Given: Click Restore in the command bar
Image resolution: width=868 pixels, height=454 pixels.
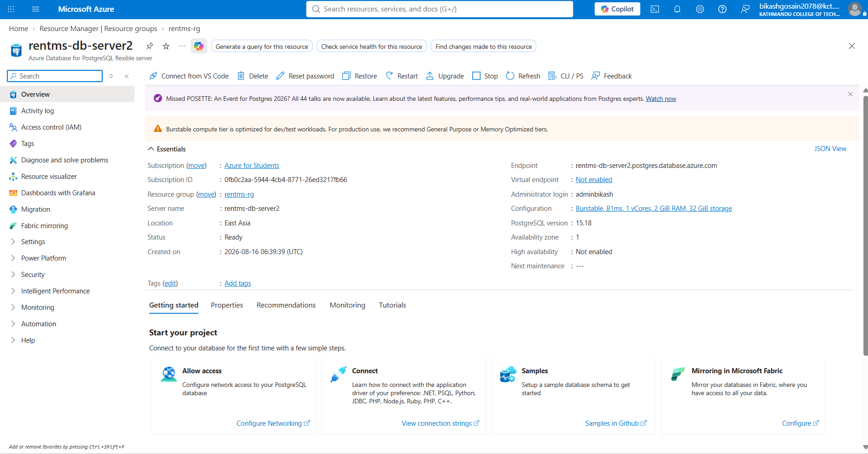Looking at the screenshot, I should coord(360,76).
